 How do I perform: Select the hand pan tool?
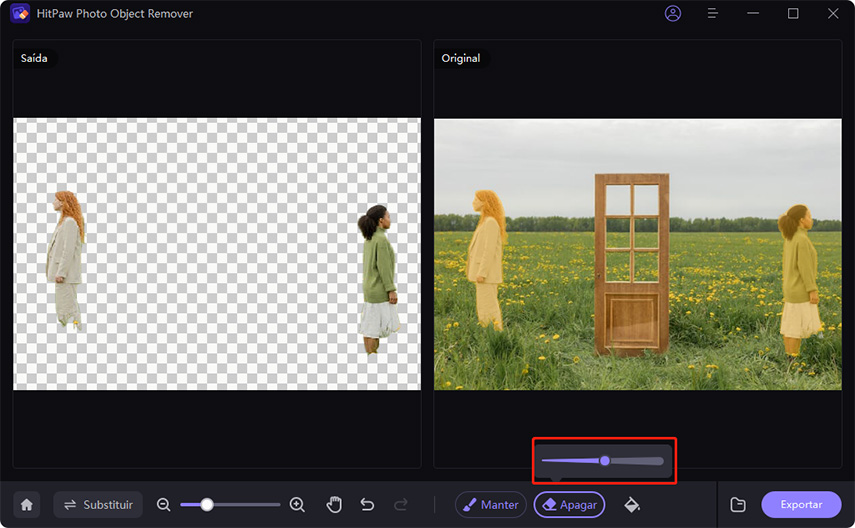[x=334, y=505]
